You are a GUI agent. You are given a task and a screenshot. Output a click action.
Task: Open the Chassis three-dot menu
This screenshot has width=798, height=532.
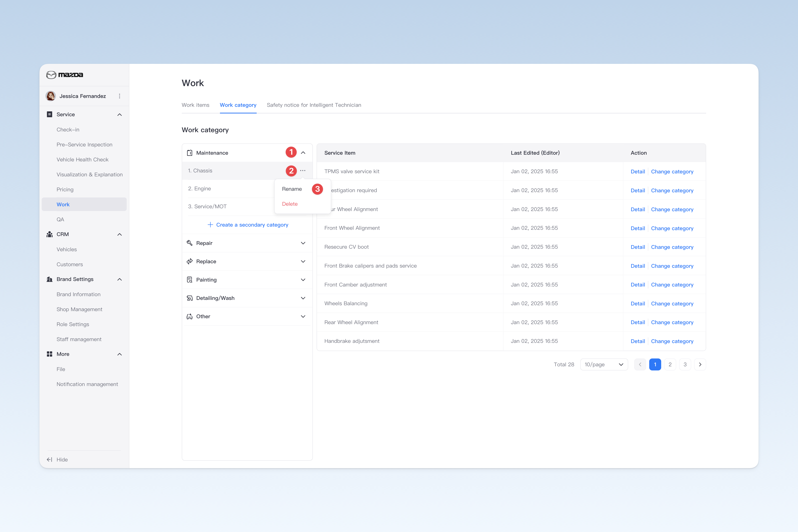[x=303, y=171]
